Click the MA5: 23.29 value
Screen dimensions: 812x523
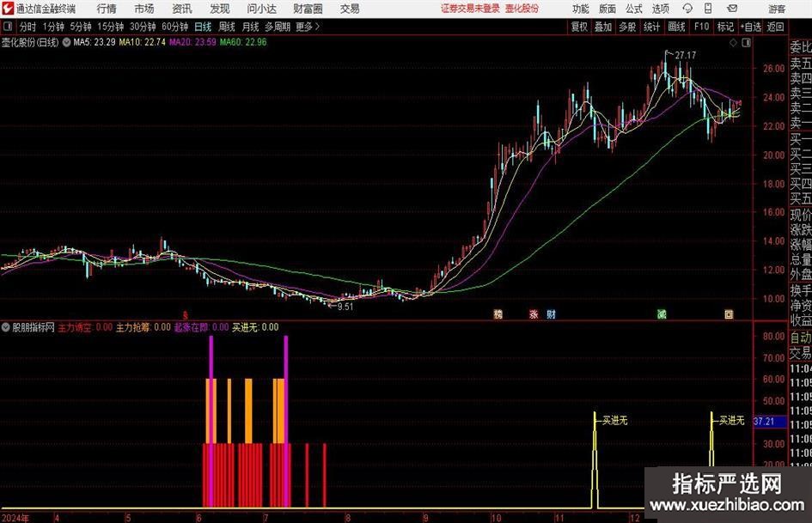(95, 42)
